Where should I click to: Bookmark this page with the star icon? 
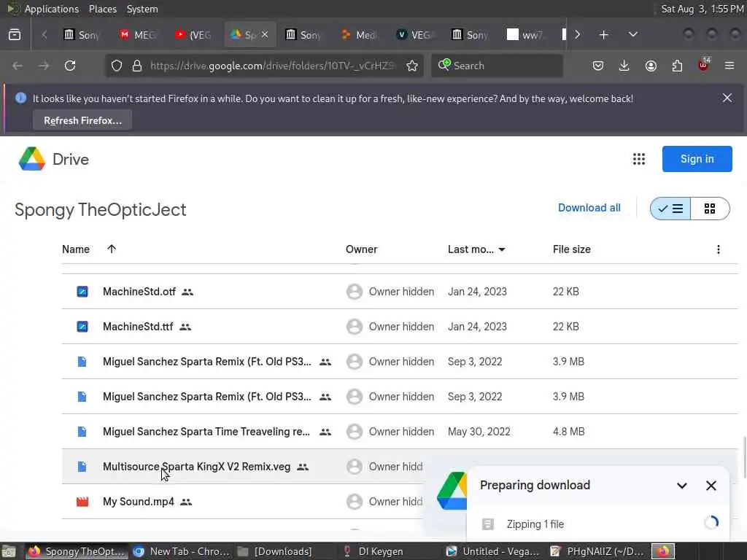[x=412, y=66]
